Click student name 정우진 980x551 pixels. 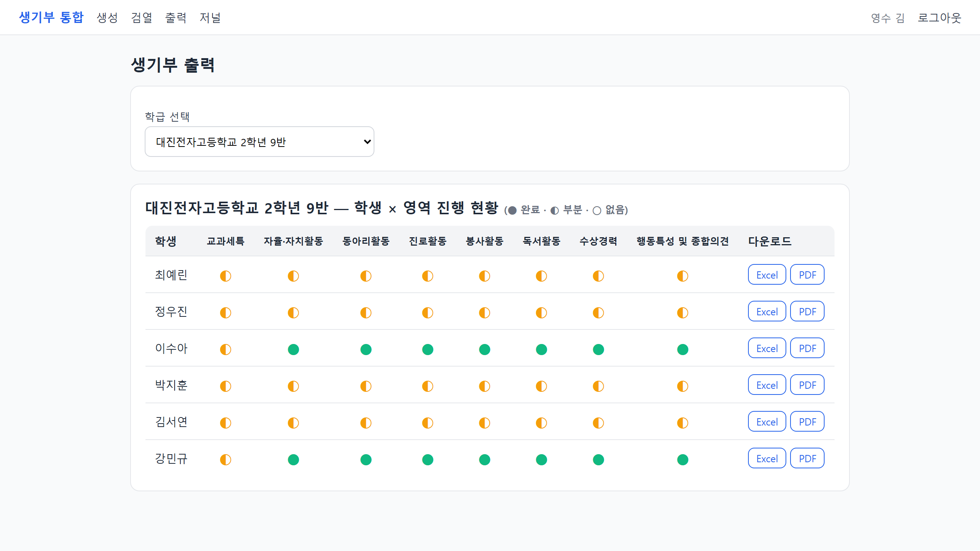click(171, 311)
